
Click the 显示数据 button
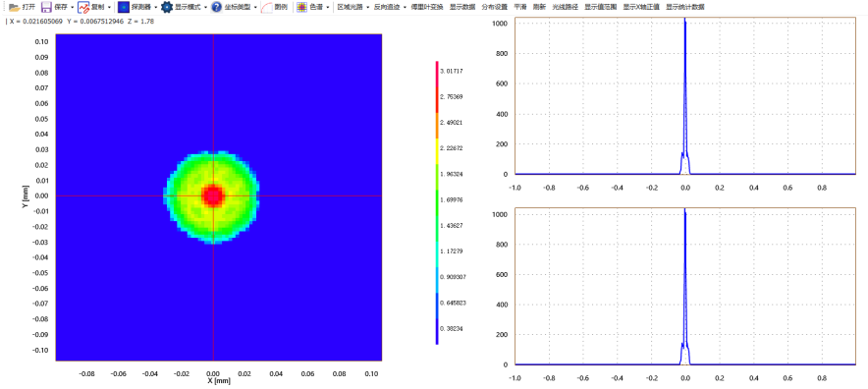point(462,7)
